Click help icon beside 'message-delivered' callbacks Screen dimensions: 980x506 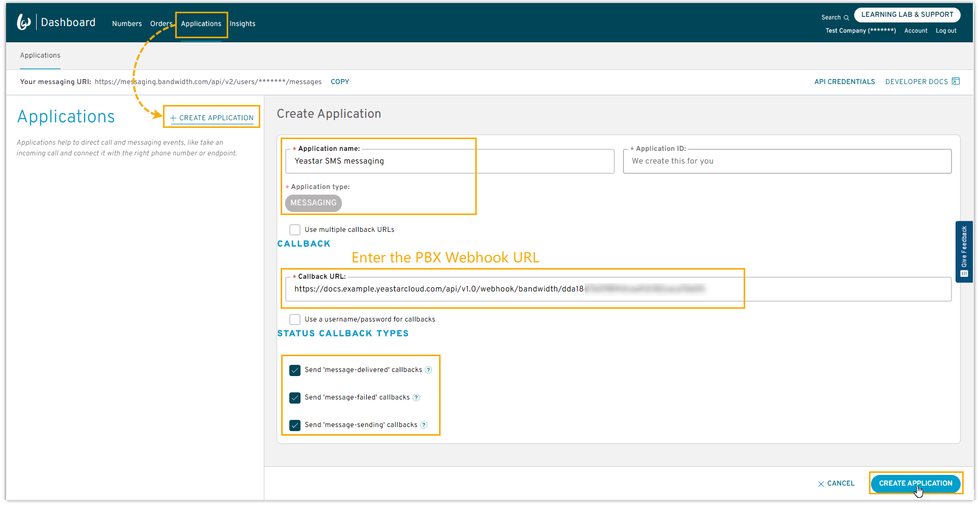(428, 370)
